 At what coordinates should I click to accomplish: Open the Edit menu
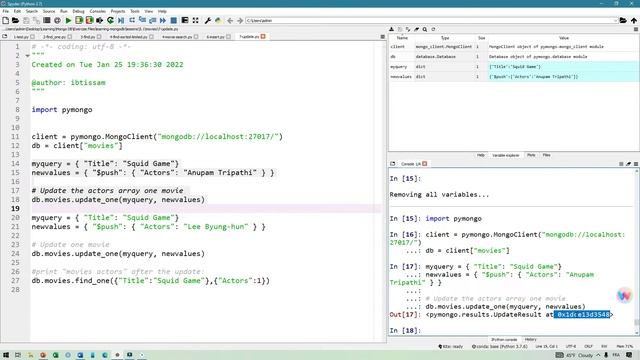pyautogui.click(x=17, y=11)
